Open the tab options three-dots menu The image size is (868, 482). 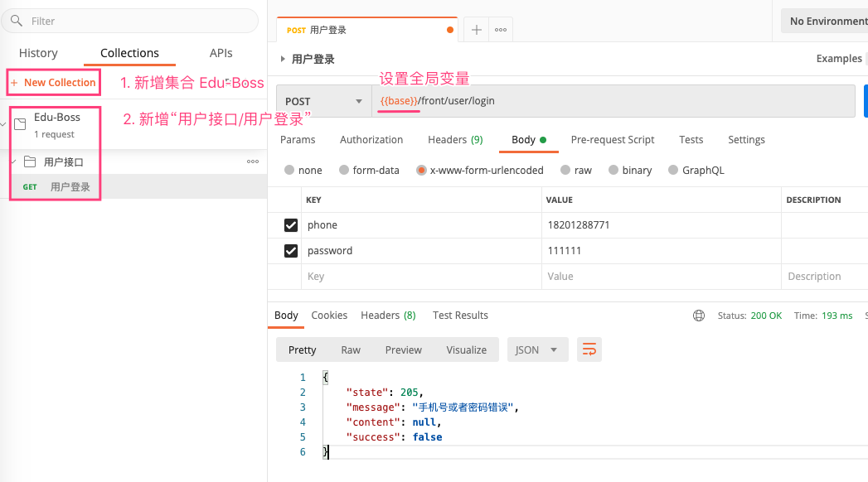tap(501, 30)
